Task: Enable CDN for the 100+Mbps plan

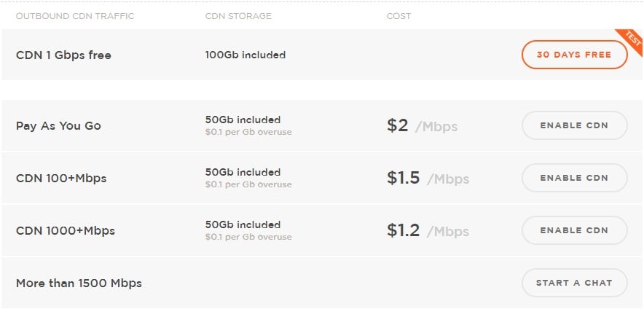Action: [x=575, y=178]
